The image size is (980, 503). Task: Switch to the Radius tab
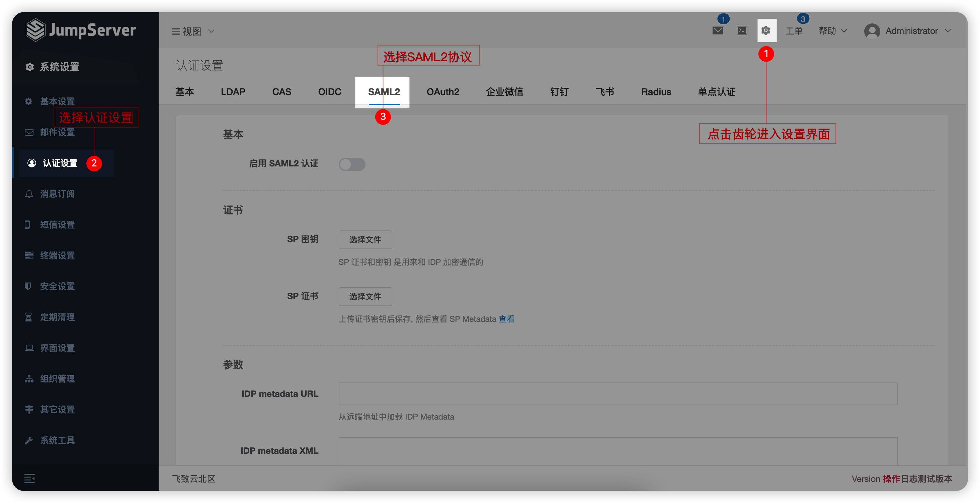[655, 92]
